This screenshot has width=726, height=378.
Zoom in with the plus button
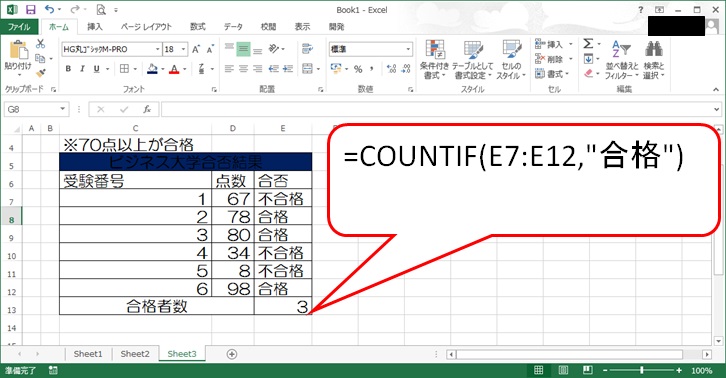click(x=679, y=370)
